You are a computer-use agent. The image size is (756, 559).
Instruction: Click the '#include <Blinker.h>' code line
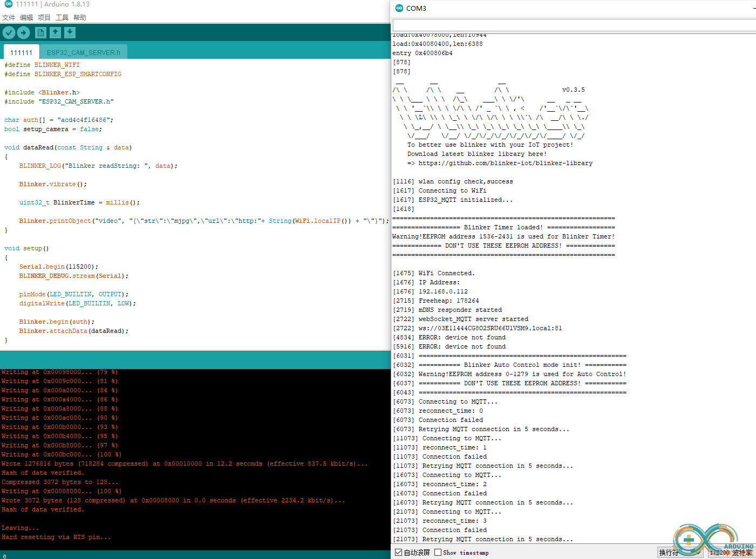(42, 92)
